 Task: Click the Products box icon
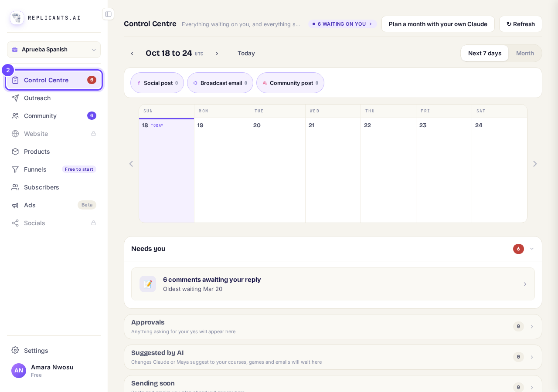tap(15, 152)
